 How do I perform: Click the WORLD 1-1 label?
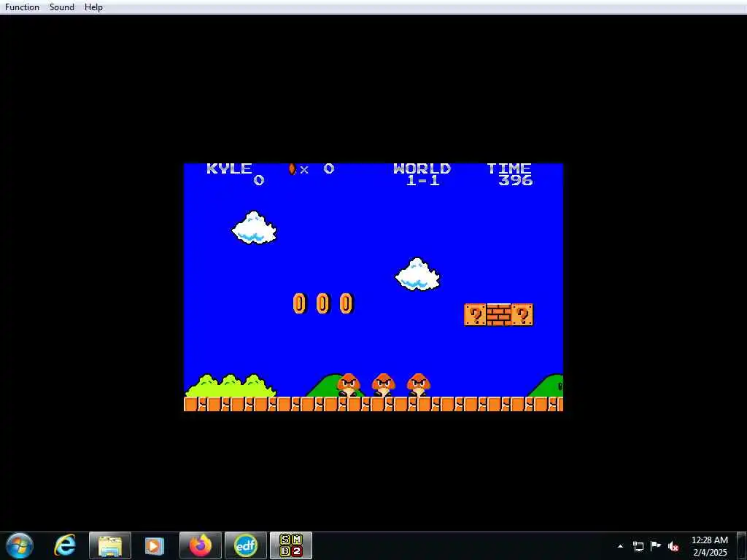pyautogui.click(x=422, y=174)
